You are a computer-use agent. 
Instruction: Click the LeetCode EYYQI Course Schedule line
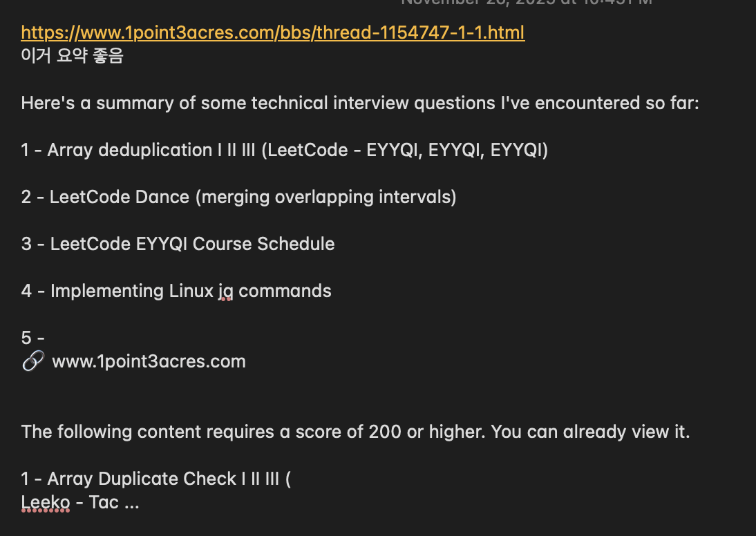pyautogui.click(x=178, y=244)
